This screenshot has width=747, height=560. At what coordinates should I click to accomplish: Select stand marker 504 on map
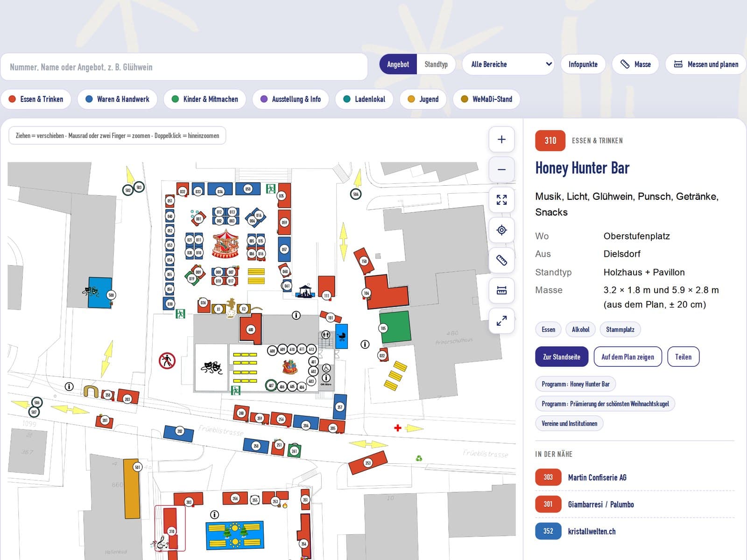(356, 194)
